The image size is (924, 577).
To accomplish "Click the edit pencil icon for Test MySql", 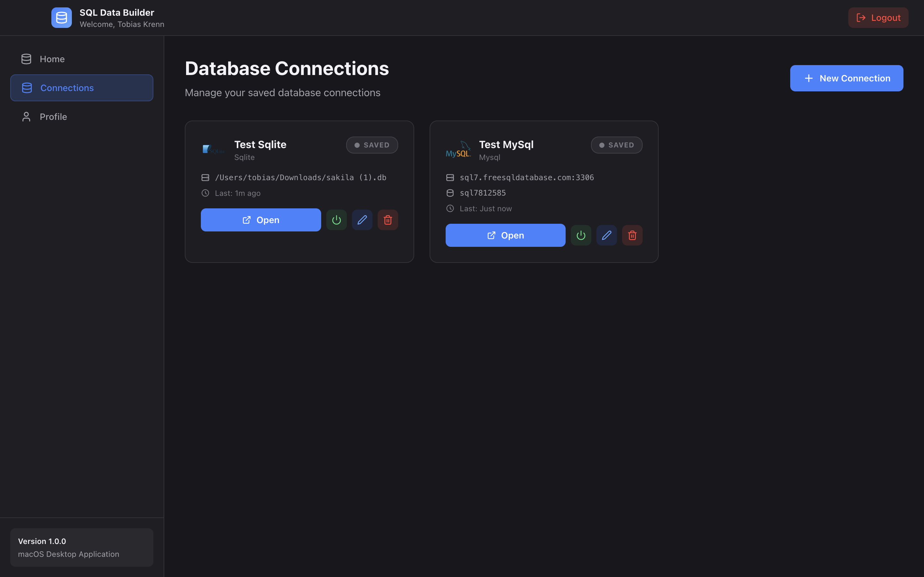I will [x=606, y=235].
